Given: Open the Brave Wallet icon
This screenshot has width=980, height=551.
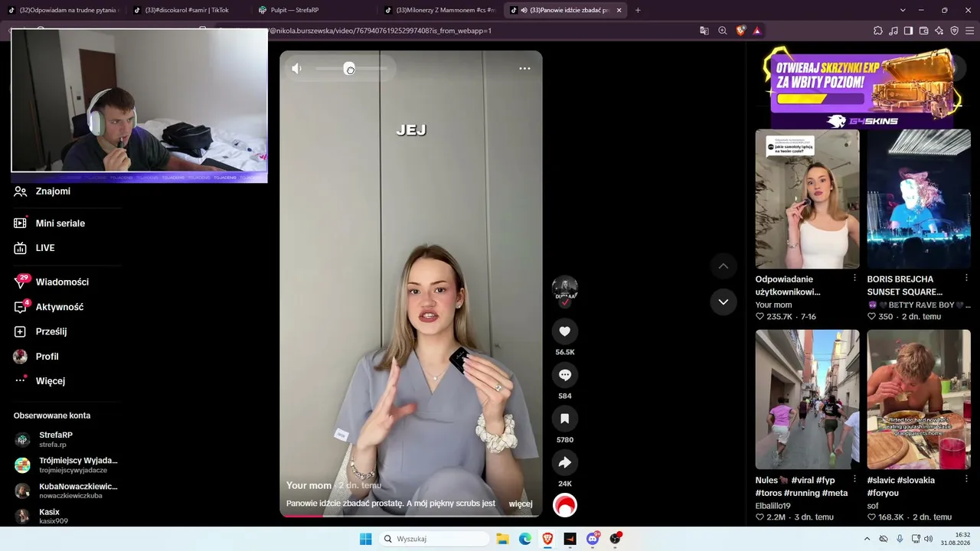Looking at the screenshot, I should click(x=923, y=31).
